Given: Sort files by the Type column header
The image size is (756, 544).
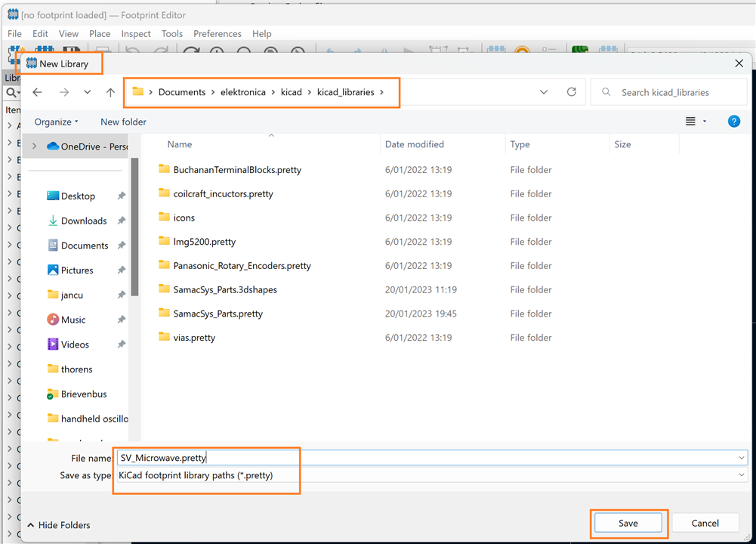Looking at the screenshot, I should pos(520,144).
